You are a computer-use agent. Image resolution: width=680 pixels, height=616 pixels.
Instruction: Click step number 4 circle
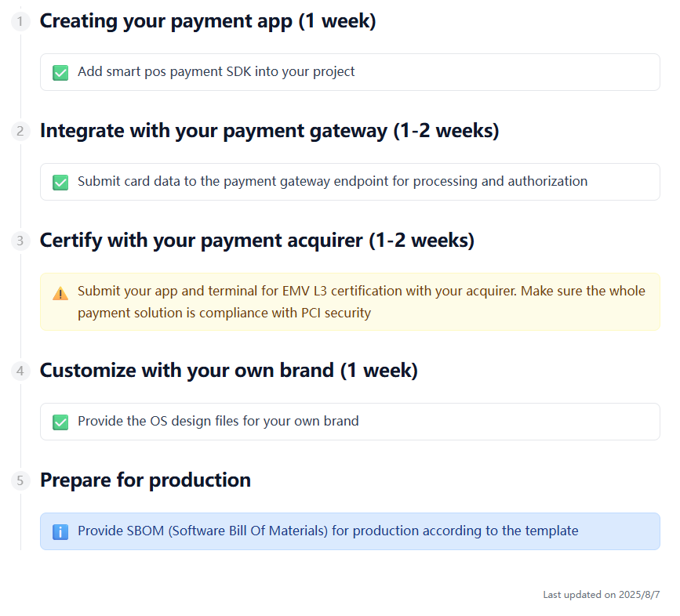20,371
